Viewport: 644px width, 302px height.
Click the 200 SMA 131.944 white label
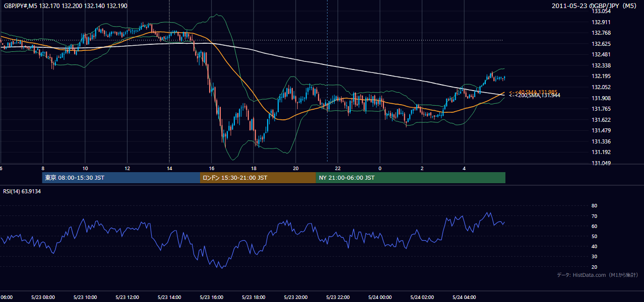pos(534,95)
